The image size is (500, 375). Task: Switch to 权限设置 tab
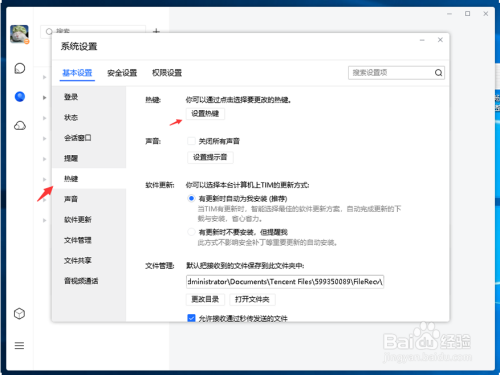click(x=167, y=73)
